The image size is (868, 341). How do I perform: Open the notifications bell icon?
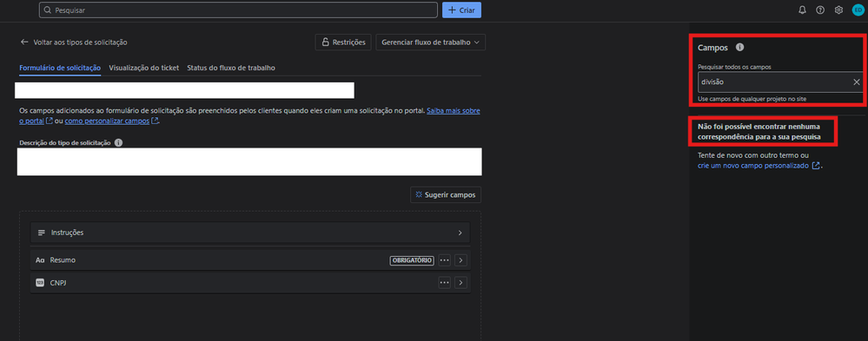[x=802, y=10]
